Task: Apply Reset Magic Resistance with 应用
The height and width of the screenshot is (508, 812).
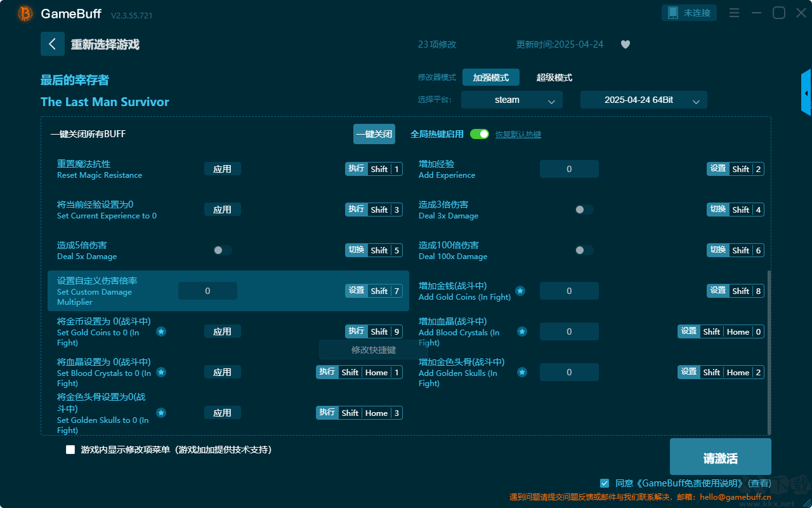Action: click(223, 169)
